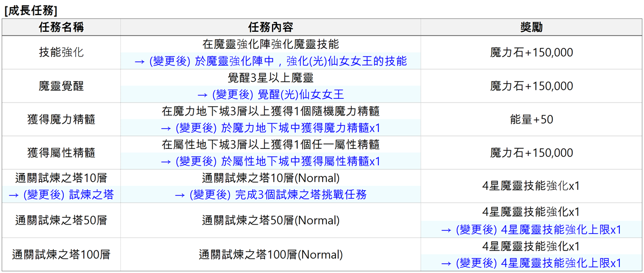
Task: Click the blue 覺醒(光)仙女女王 changed text
Action: (270, 95)
